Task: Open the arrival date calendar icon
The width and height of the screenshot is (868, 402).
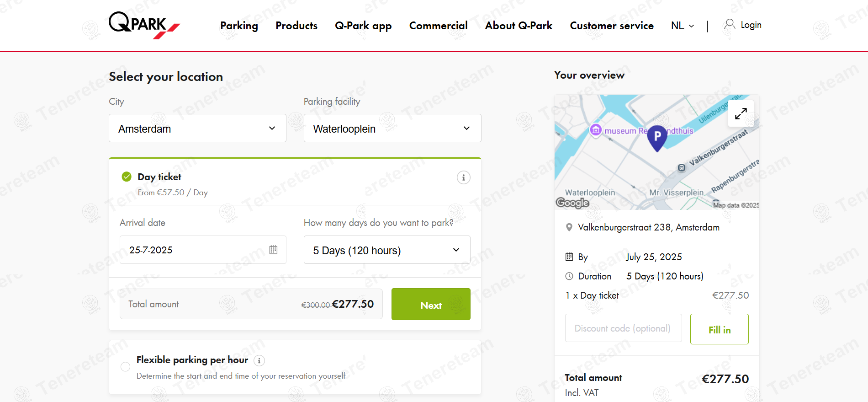Action: click(273, 250)
